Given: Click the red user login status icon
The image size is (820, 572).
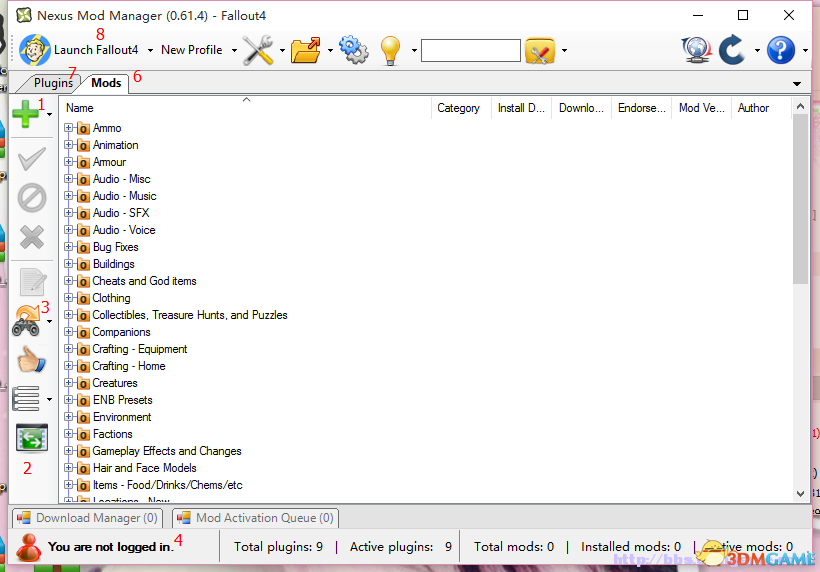Looking at the screenshot, I should (29, 546).
